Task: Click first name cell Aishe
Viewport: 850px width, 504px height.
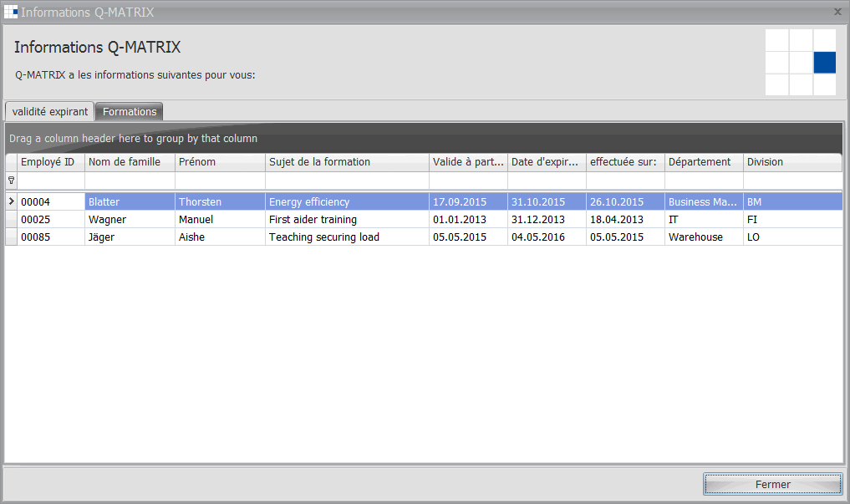Action: [x=220, y=237]
